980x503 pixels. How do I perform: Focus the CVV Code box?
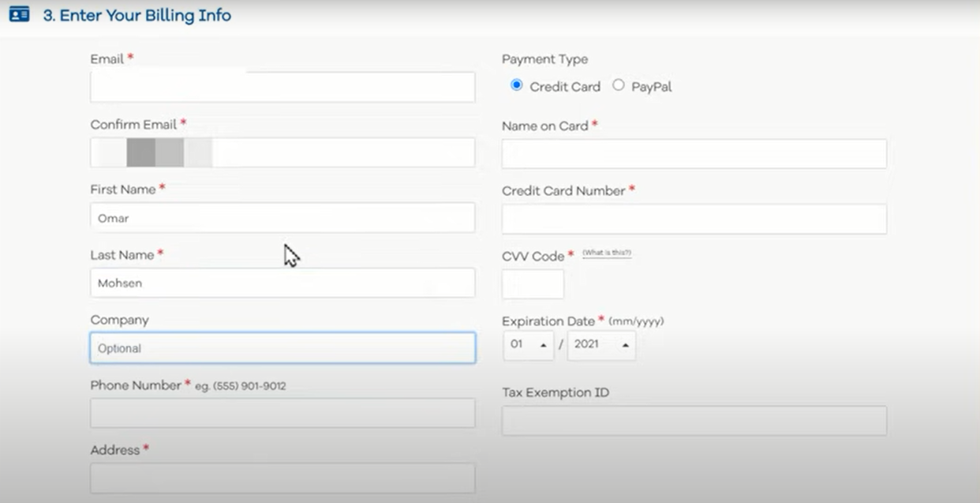coord(533,284)
